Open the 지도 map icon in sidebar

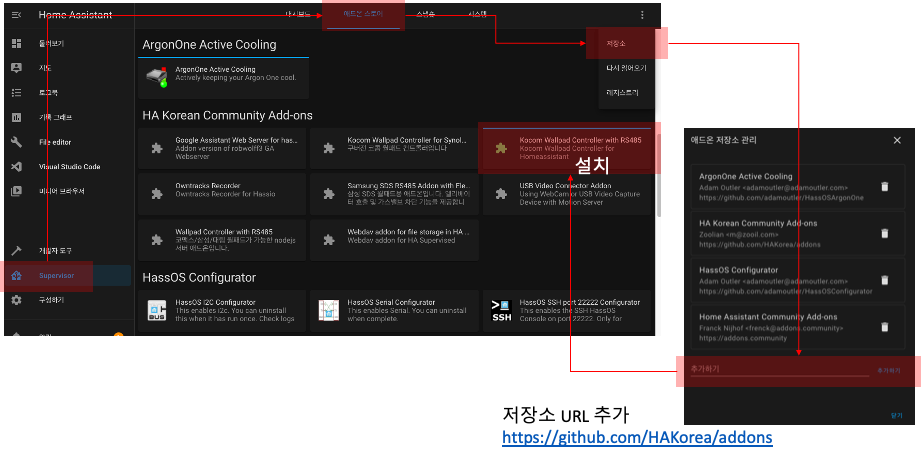(16, 68)
